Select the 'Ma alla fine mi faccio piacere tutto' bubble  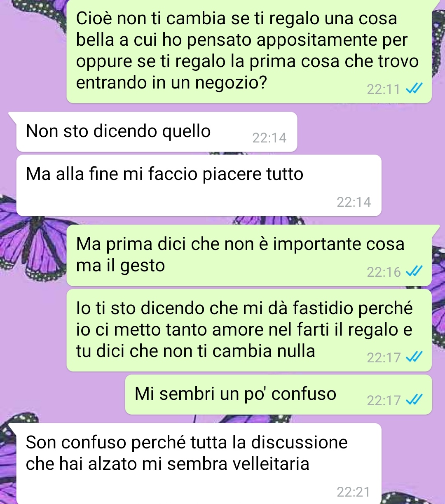point(199,185)
